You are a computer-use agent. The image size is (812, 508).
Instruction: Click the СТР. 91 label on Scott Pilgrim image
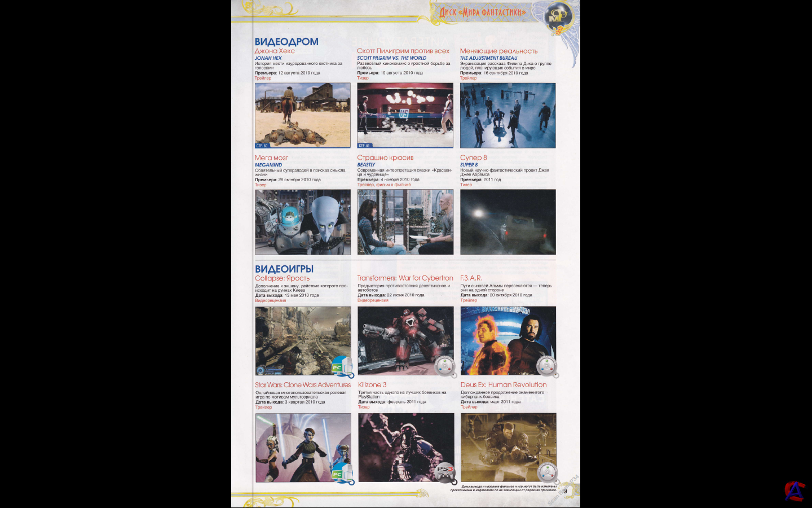364,146
